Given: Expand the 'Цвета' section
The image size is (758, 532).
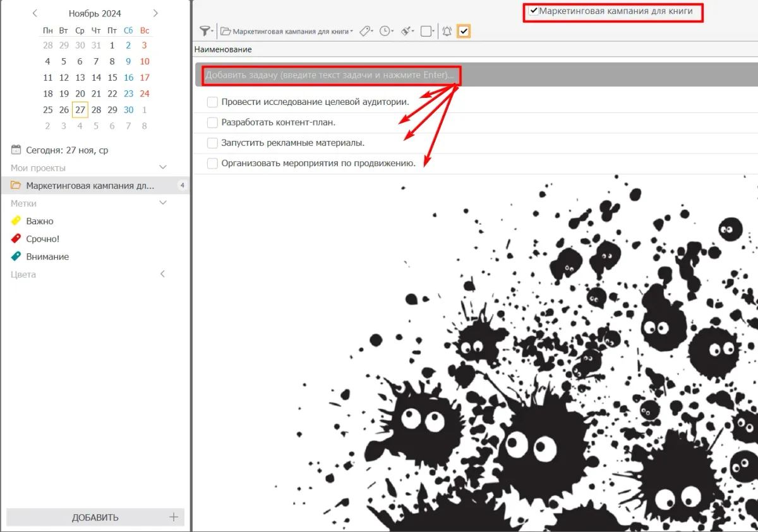Looking at the screenshot, I should tap(162, 274).
